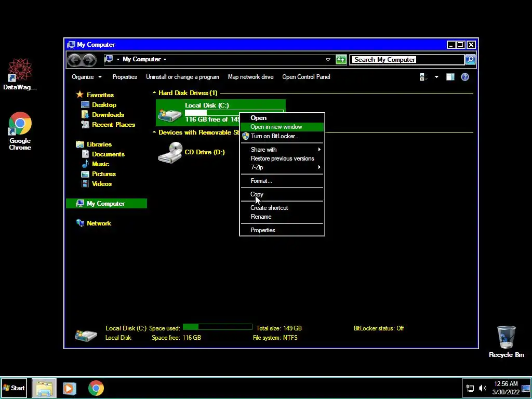The image size is (532, 399).
Task: Click File system: NTFS text
Action: pos(275,338)
